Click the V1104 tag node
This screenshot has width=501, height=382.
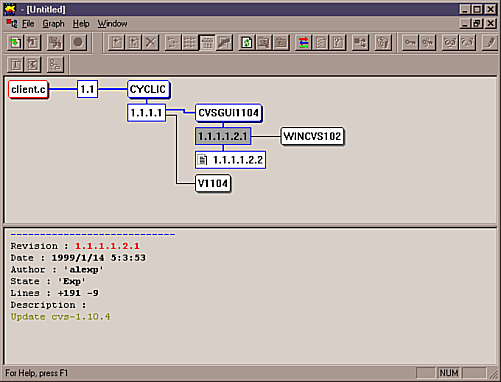coord(213,183)
